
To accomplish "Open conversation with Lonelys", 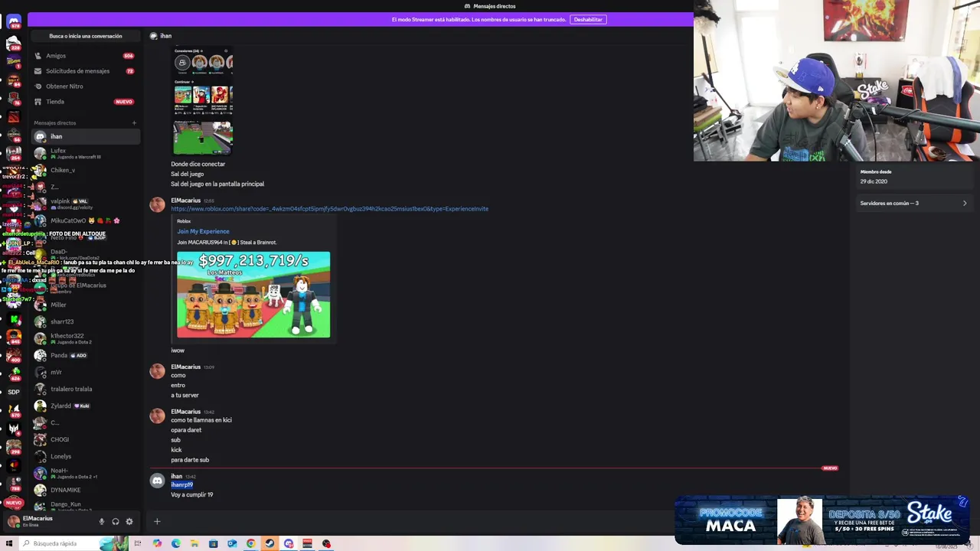I will tap(85, 456).
